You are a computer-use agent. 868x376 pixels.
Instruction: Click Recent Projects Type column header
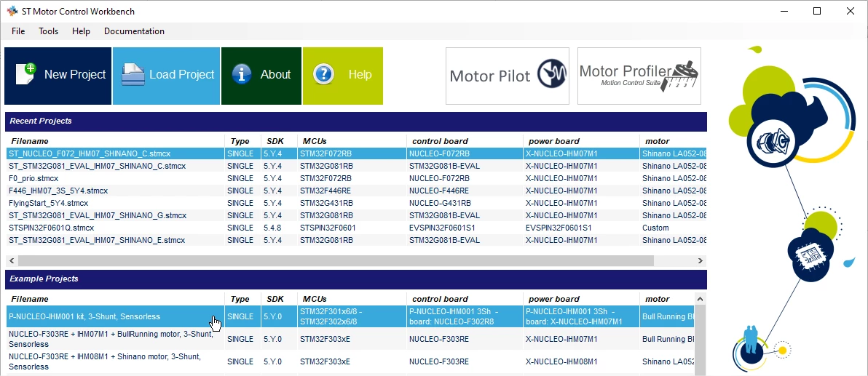click(x=242, y=141)
